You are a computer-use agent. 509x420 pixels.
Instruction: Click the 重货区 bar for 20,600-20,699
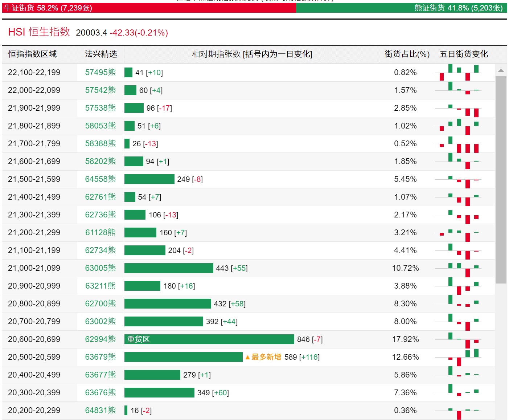209,339
